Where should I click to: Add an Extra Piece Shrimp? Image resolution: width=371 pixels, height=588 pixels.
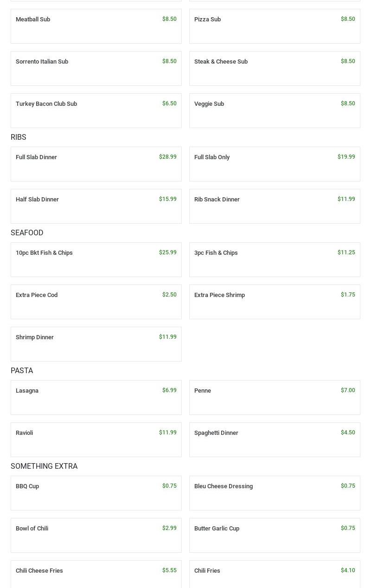click(275, 302)
